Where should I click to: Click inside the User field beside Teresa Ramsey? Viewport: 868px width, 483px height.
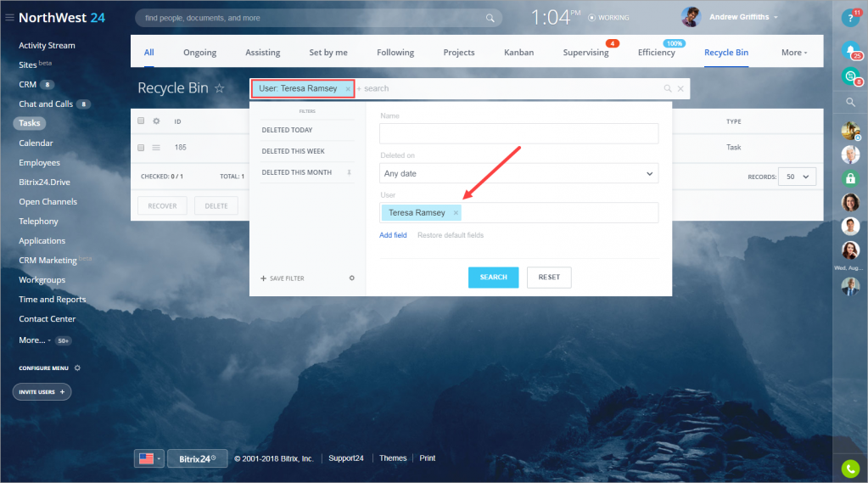click(x=559, y=213)
